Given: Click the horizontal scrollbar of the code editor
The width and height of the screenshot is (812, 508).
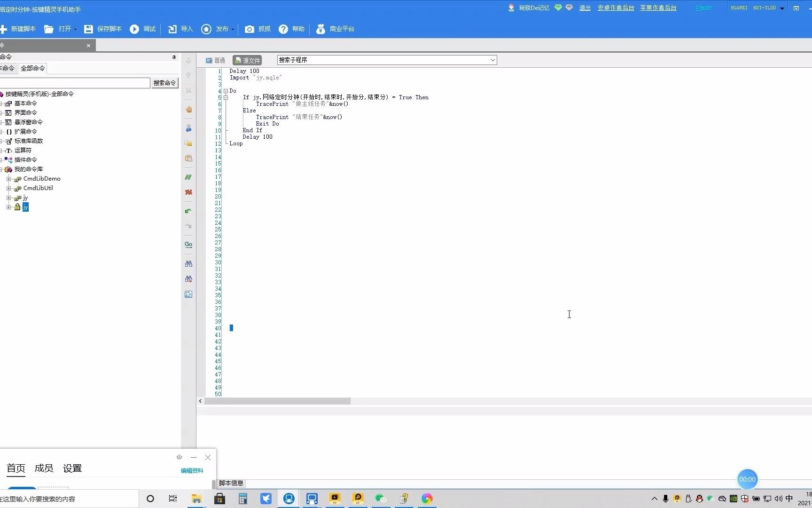Looking at the screenshot, I should [277, 401].
